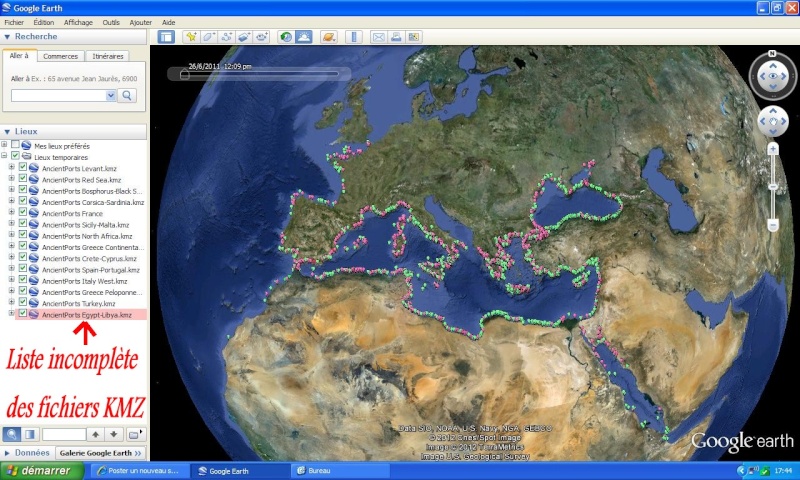Uncheck AncientPorts Egypt-Libya.kmz checkbox
The image size is (800, 480).
tap(22, 313)
